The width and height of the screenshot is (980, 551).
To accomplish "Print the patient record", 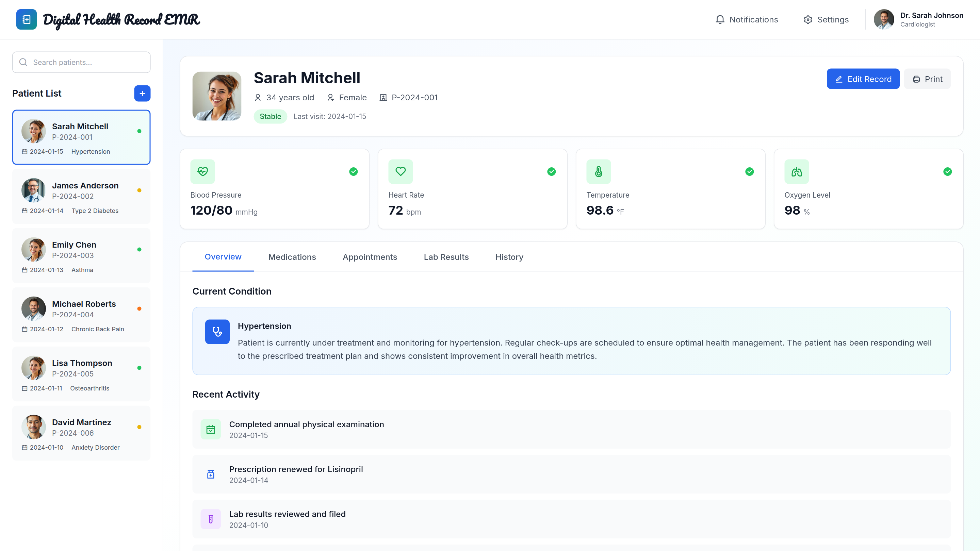I will (927, 79).
